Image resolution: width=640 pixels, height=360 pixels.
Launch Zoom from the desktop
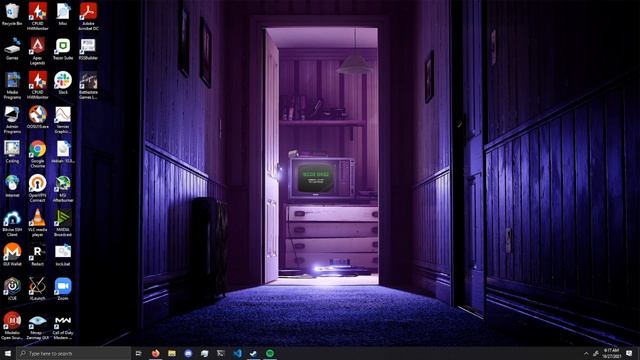tap(63, 289)
